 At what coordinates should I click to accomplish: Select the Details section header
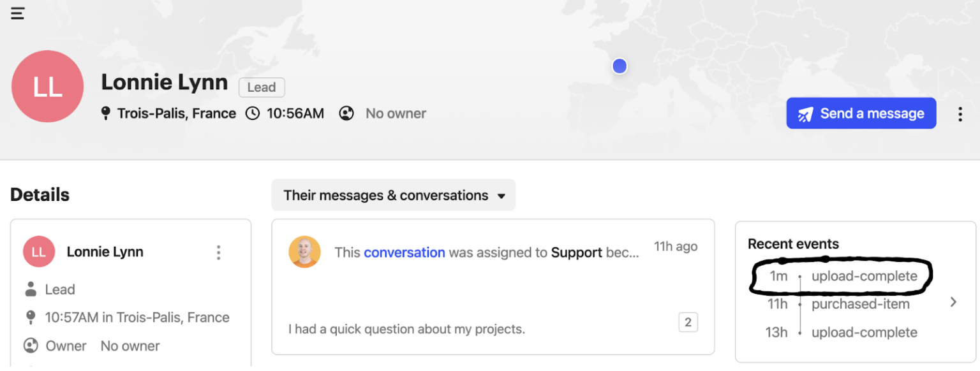40,194
